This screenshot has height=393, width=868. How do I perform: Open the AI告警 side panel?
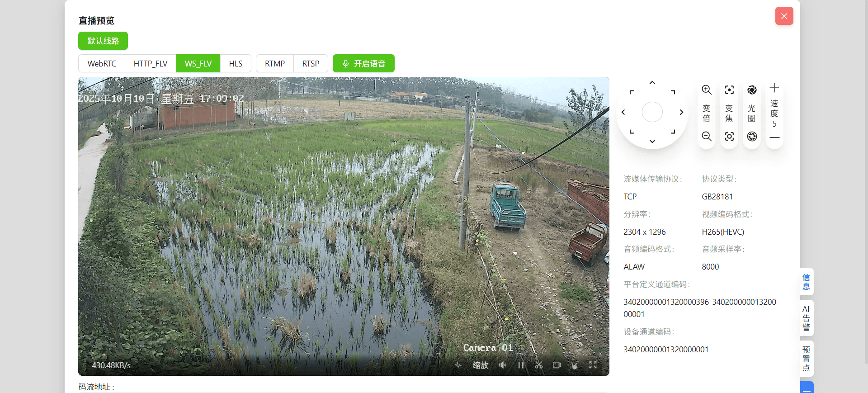point(806,318)
